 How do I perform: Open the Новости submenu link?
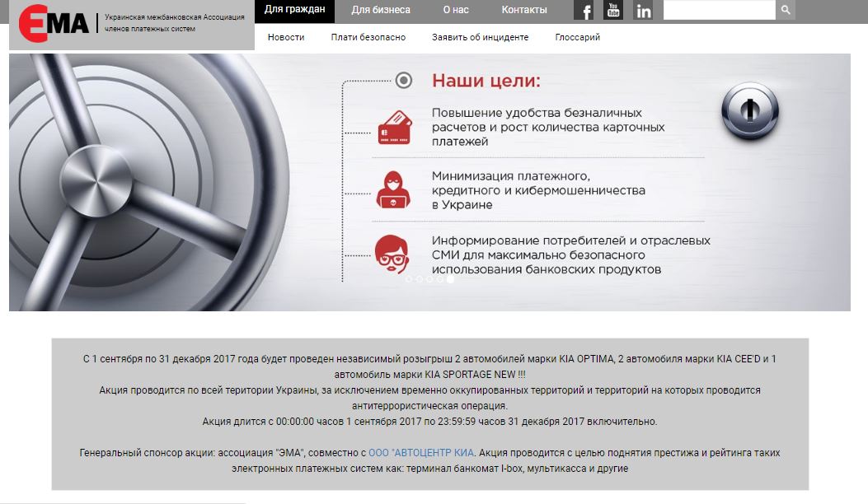[x=286, y=37]
